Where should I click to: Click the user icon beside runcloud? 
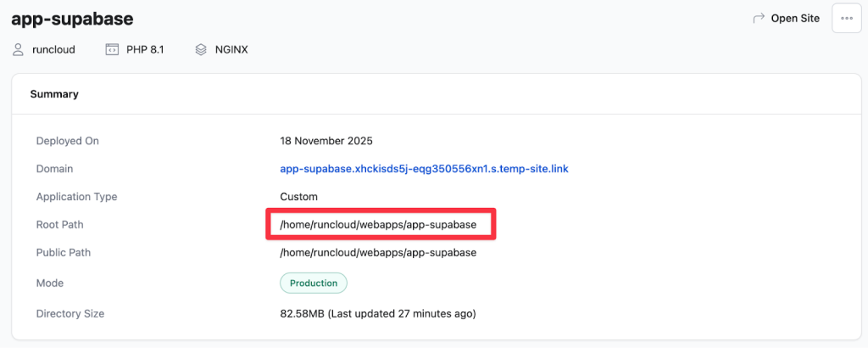pyautogui.click(x=18, y=49)
